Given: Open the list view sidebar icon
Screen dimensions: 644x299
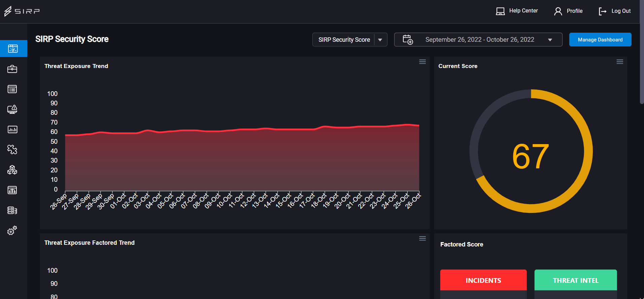Looking at the screenshot, I should coord(12,89).
